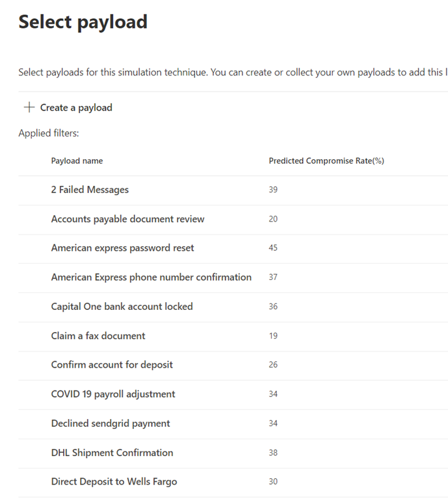Choose Confirm account for deposit payload
The height and width of the screenshot is (499, 448).
point(112,365)
